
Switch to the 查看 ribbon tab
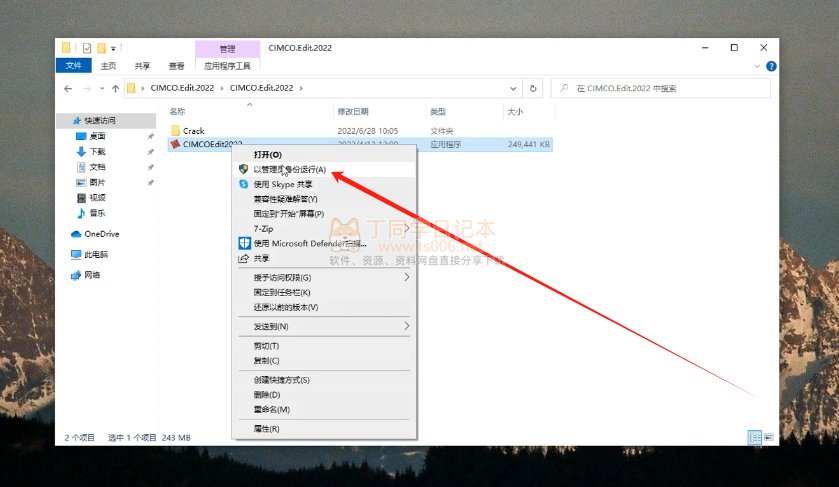pos(177,66)
